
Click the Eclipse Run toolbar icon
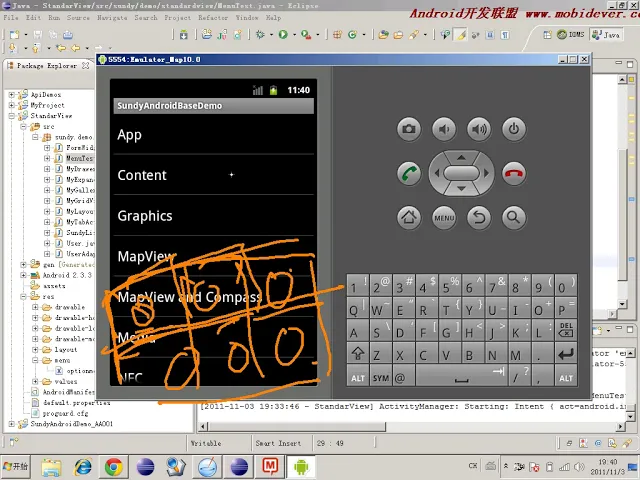[x=283, y=35]
